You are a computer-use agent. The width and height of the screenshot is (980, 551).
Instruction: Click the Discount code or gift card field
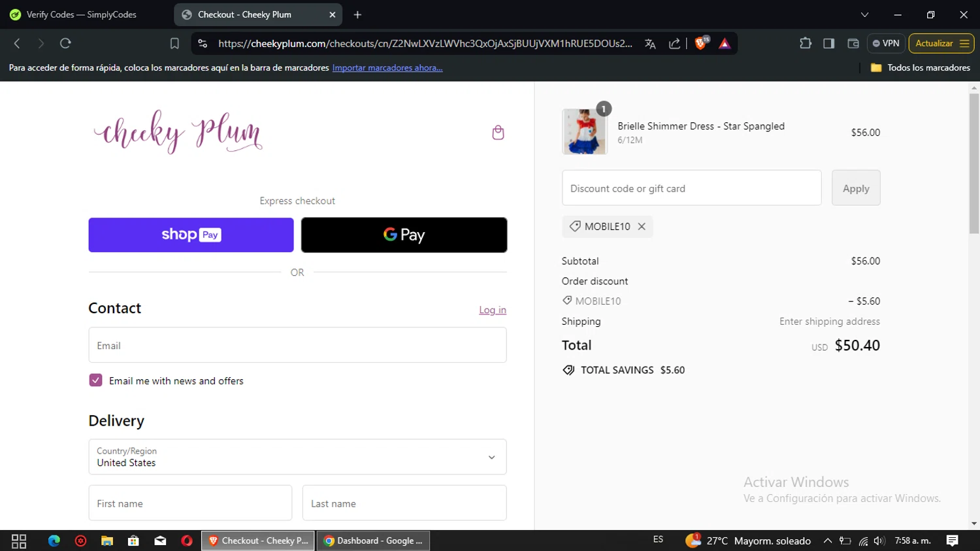coord(691,188)
